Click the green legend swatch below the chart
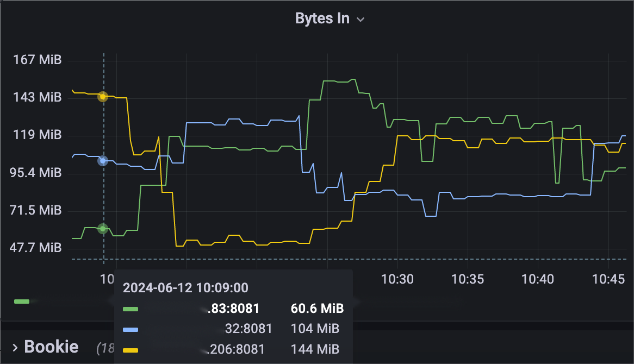This screenshot has height=364, width=634. coord(22,300)
